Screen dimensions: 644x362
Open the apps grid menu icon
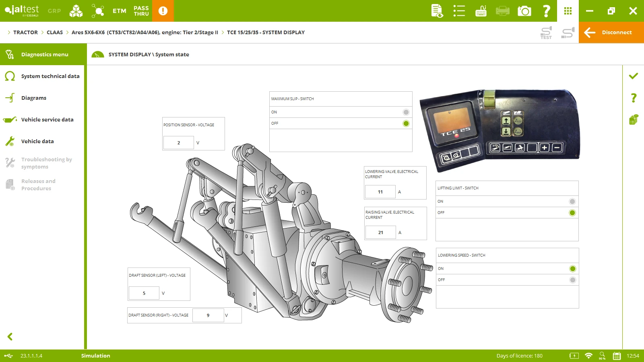568,11
